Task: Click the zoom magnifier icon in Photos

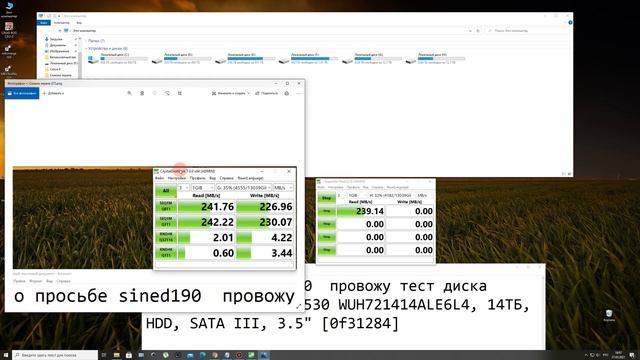Action: click(x=129, y=93)
